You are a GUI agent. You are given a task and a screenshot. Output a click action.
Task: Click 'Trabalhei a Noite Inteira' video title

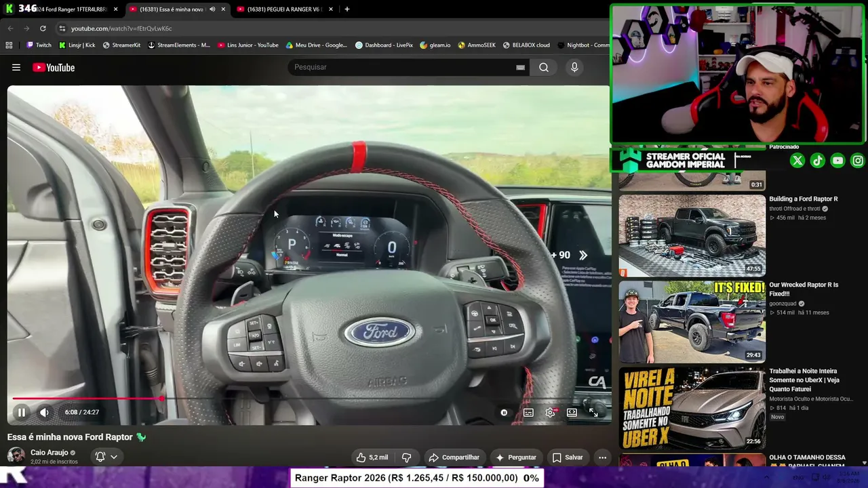[x=804, y=380]
